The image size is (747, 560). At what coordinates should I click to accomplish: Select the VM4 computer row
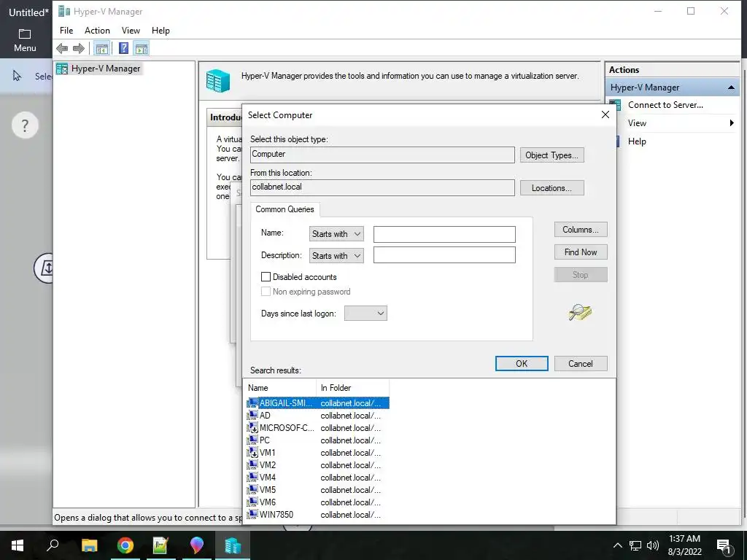click(317, 477)
